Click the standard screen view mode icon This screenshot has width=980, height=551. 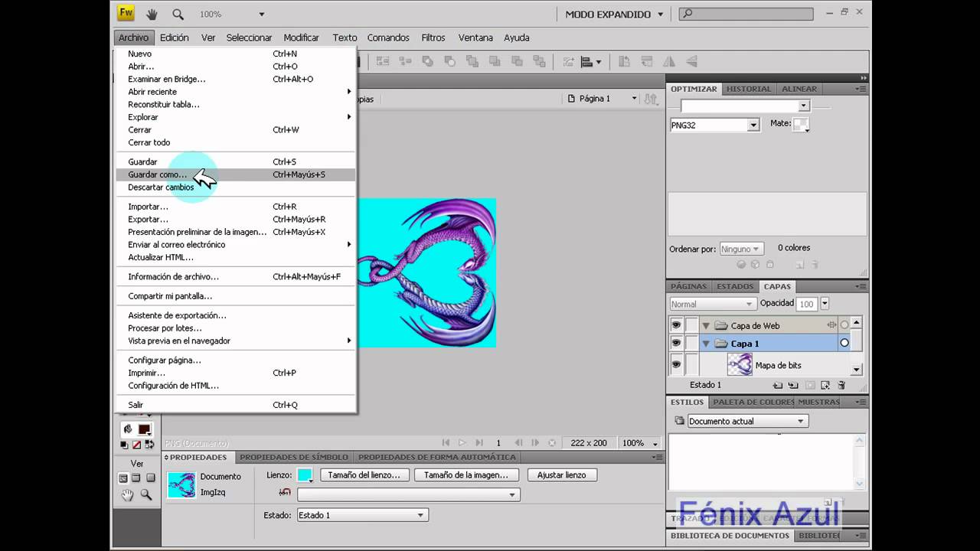click(123, 478)
